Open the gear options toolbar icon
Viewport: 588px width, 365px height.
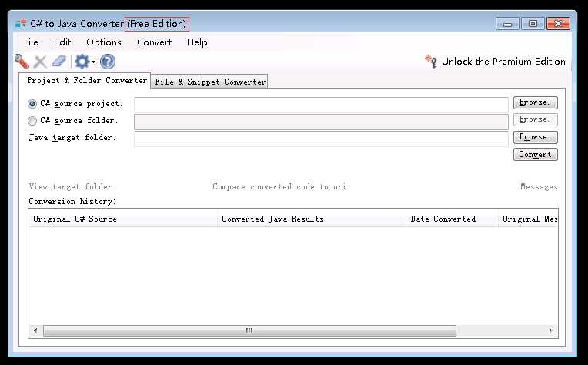tap(82, 62)
